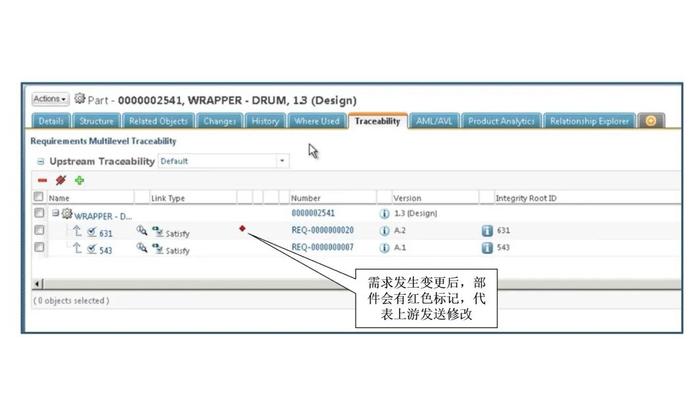This screenshot has height=393, width=700.
Task: Click the green plus add icon
Action: [79, 180]
